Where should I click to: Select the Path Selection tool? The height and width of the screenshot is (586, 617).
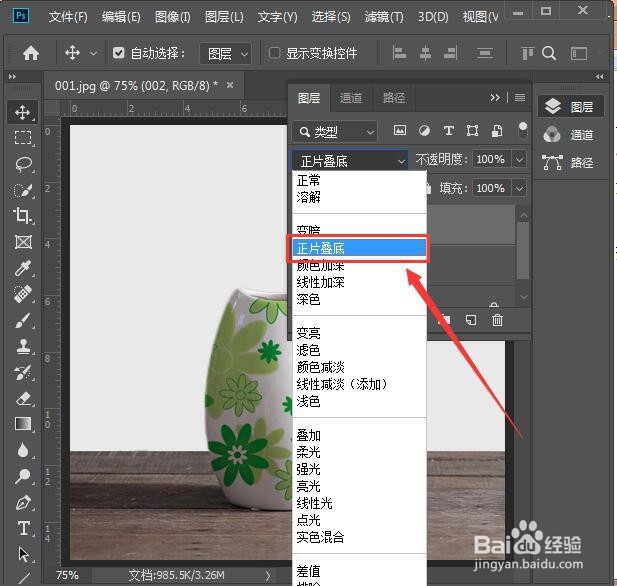click(x=23, y=554)
